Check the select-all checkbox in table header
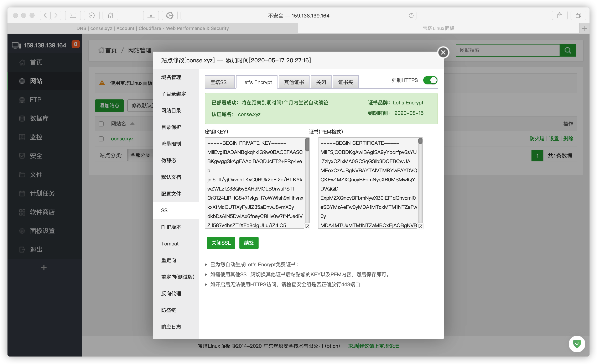The width and height of the screenshot is (597, 364). pyautogui.click(x=101, y=124)
